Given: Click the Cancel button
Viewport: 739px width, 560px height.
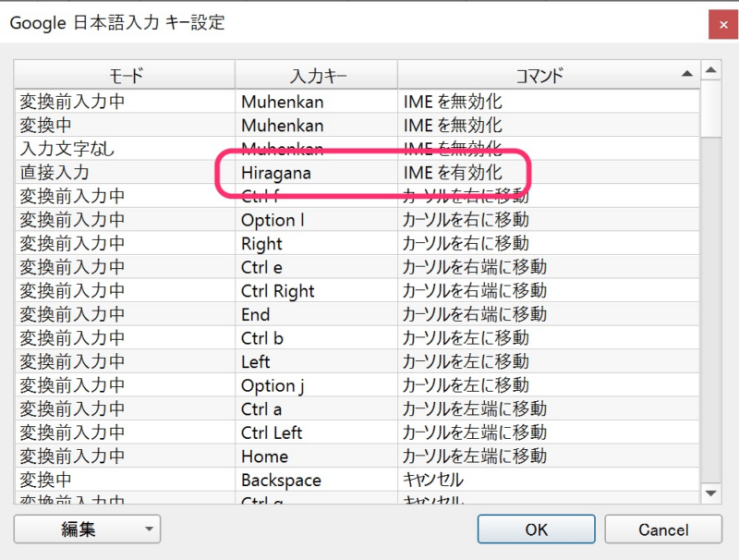Looking at the screenshot, I should pos(663,529).
